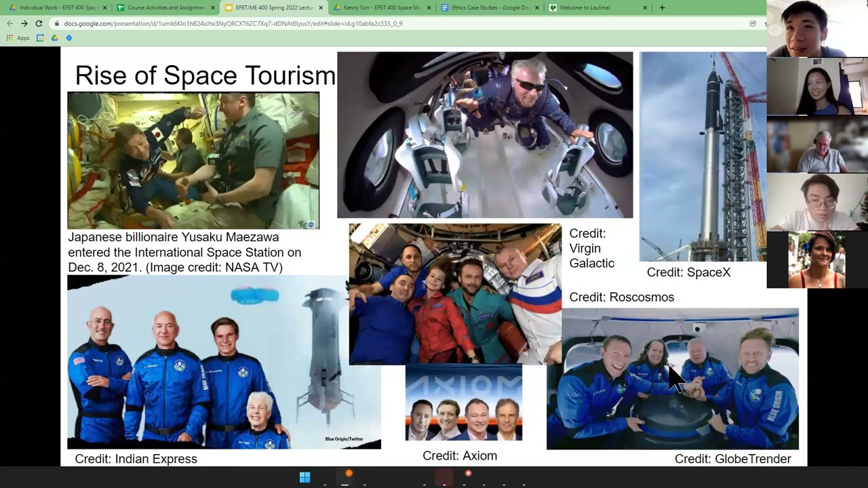Viewport: 868px width, 488px height.
Task: Click the 'Credit: GlobeTrender' caption
Action: point(733,459)
